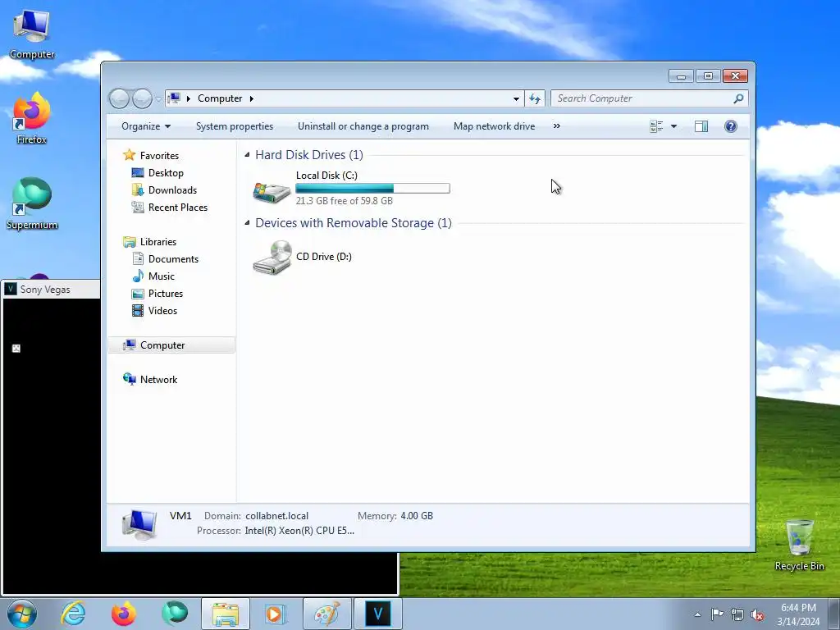Open the Documents library
The height and width of the screenshot is (630, 840).
tap(173, 258)
